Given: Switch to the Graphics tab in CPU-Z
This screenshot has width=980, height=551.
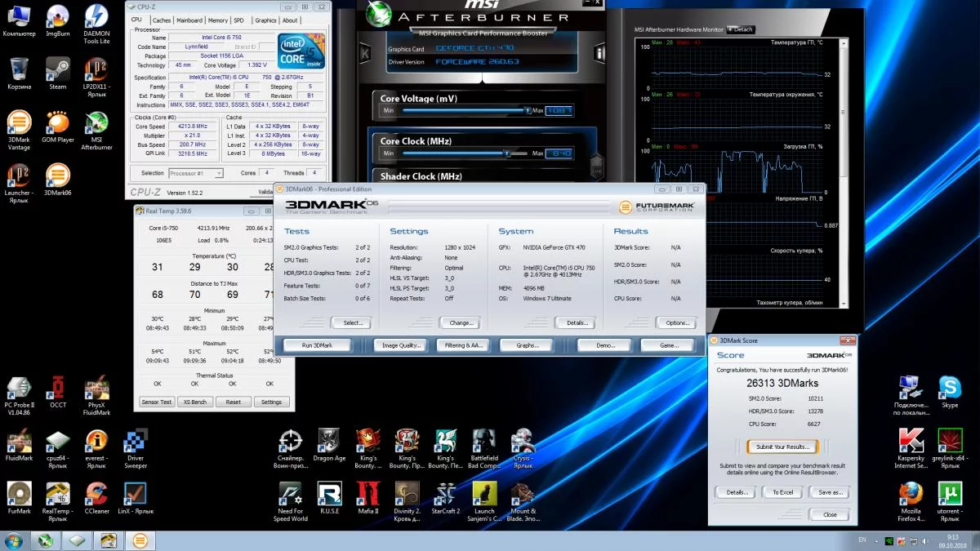Looking at the screenshot, I should point(265,20).
